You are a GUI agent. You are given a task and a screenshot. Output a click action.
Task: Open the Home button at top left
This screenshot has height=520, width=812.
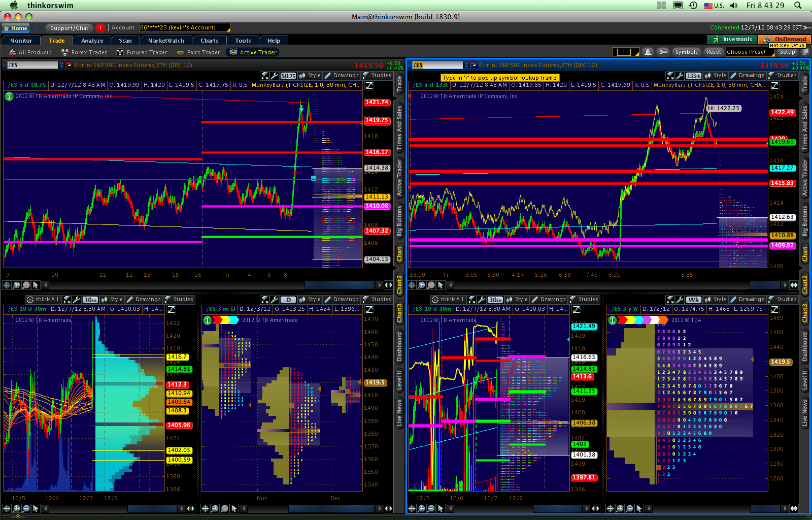coord(15,28)
